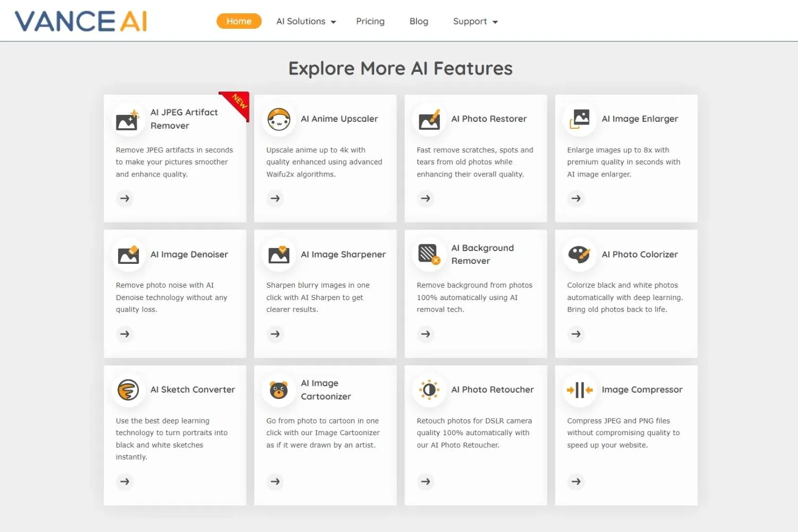Click the 'Remove photo noise with AI' description

[x=171, y=297]
